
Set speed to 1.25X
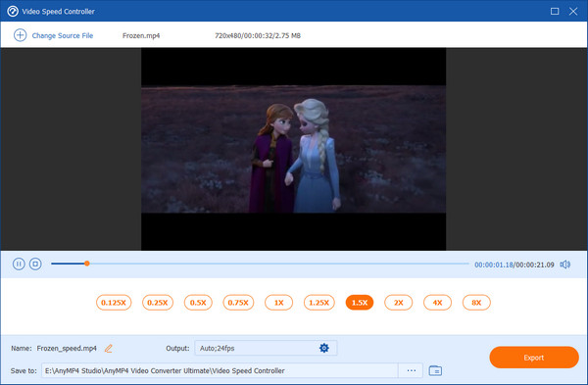pyautogui.click(x=319, y=303)
